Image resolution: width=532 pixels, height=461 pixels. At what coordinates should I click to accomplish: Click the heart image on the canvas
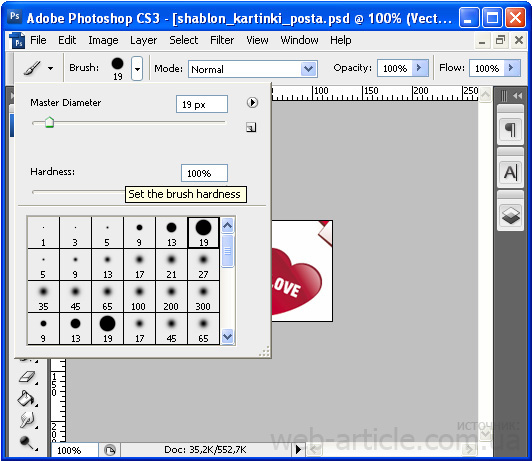(x=297, y=281)
